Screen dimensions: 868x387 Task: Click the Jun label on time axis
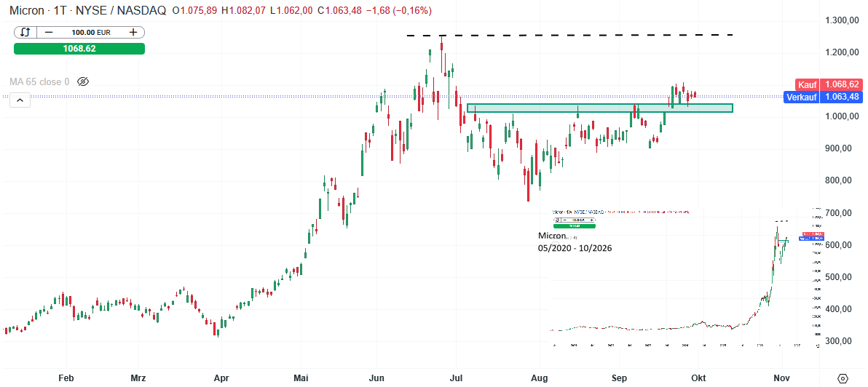tap(376, 378)
